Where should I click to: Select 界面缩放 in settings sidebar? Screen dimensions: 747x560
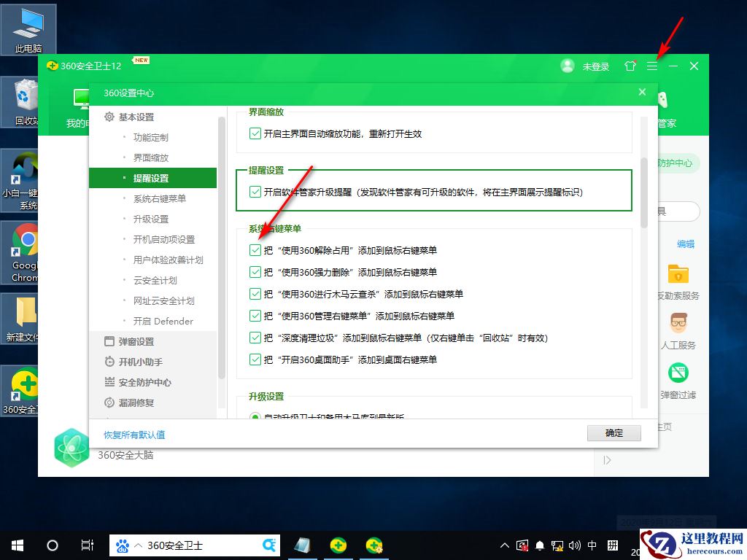(x=150, y=157)
